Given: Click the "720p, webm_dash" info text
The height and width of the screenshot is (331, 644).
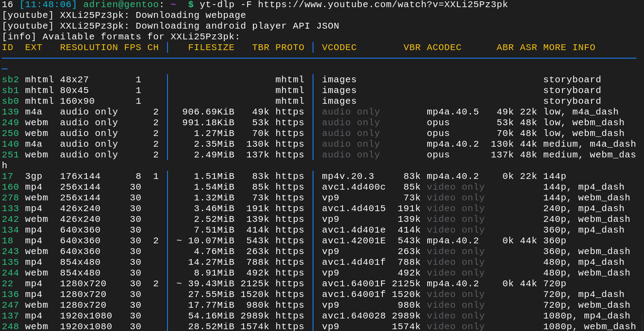Looking at the screenshot, I should click(x=587, y=305).
